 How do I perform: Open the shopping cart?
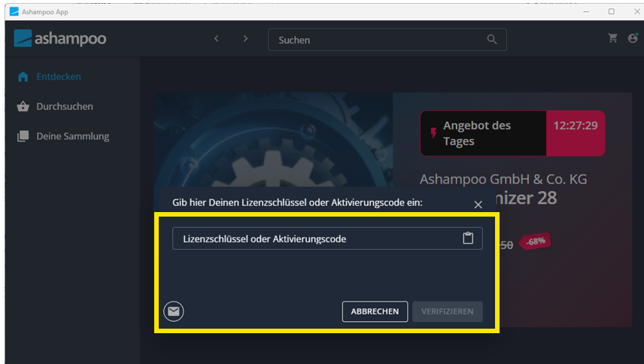612,38
